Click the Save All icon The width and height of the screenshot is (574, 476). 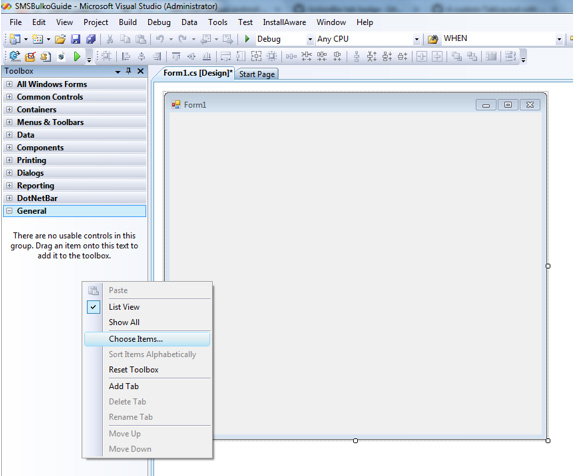pos(90,39)
